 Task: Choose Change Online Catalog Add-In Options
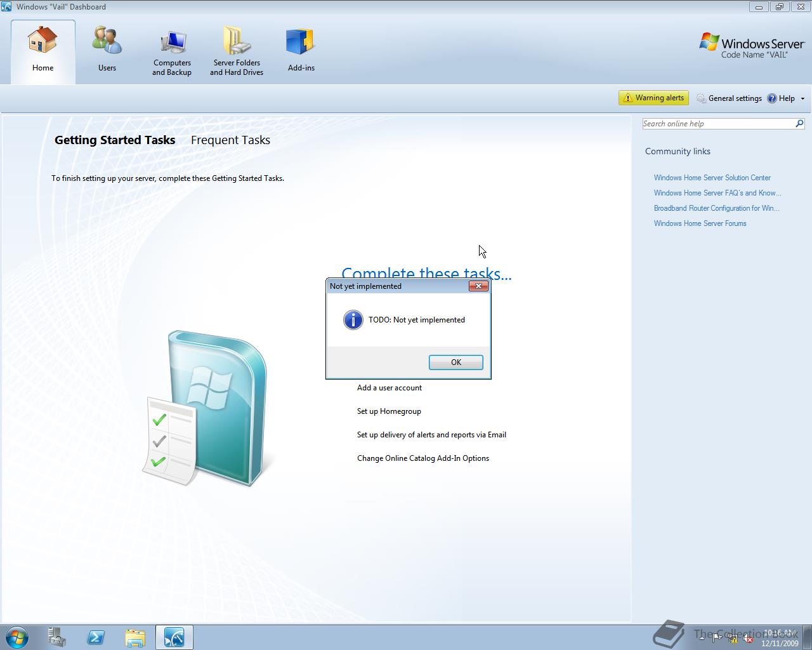pos(423,458)
